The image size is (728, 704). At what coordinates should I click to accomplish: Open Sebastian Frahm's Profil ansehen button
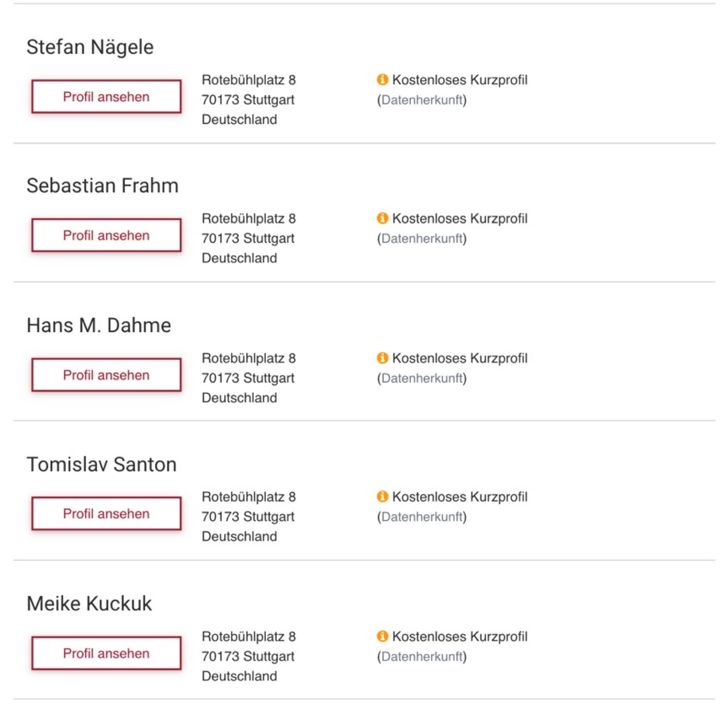(106, 235)
